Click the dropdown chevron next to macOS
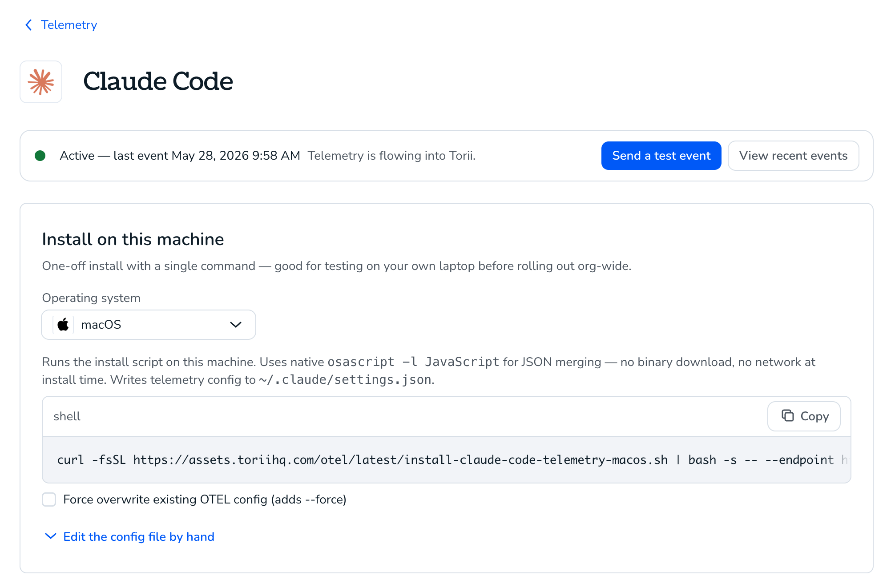Viewport: 895px width, 588px height. (x=236, y=325)
